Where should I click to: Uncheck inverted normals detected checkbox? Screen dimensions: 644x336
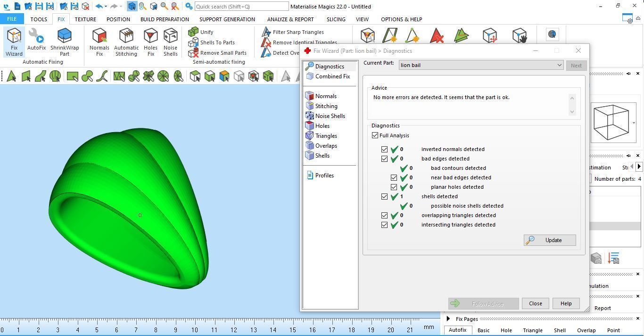pyautogui.click(x=385, y=149)
